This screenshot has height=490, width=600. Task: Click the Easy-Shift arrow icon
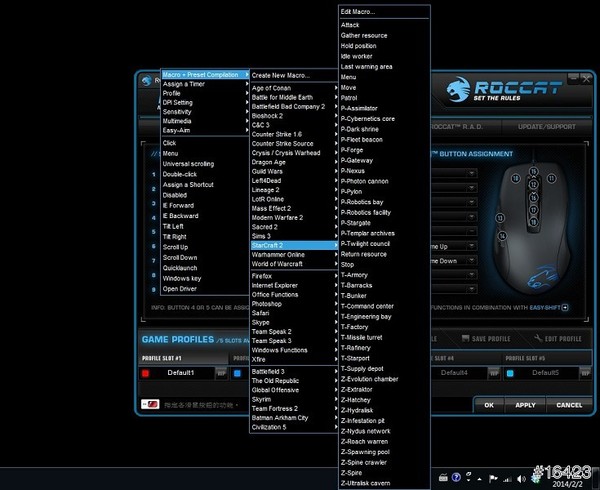tap(565, 307)
